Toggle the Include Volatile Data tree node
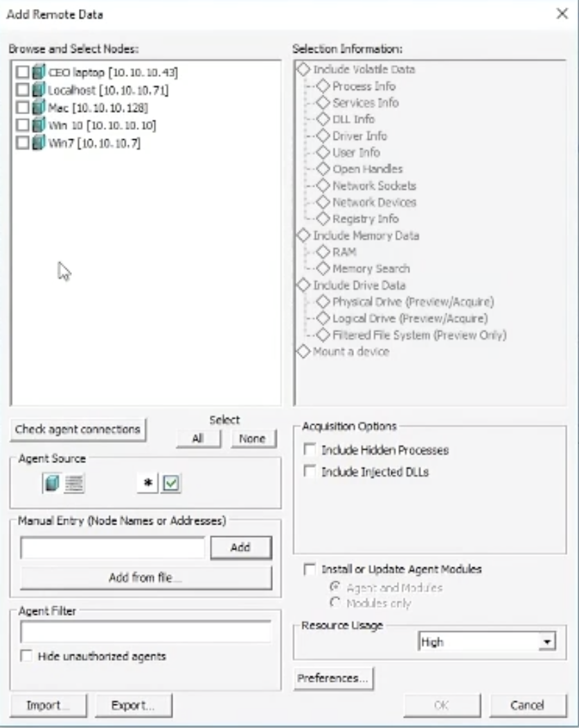 [x=303, y=69]
